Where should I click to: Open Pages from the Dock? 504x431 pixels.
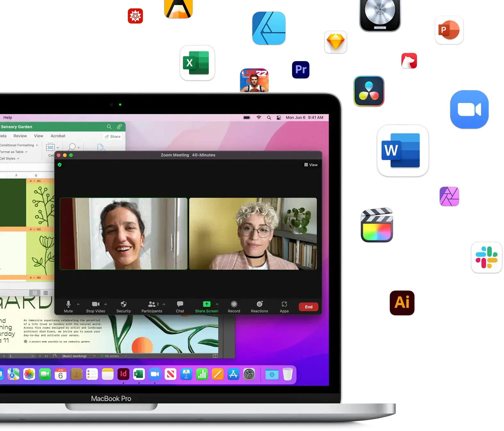click(x=218, y=374)
